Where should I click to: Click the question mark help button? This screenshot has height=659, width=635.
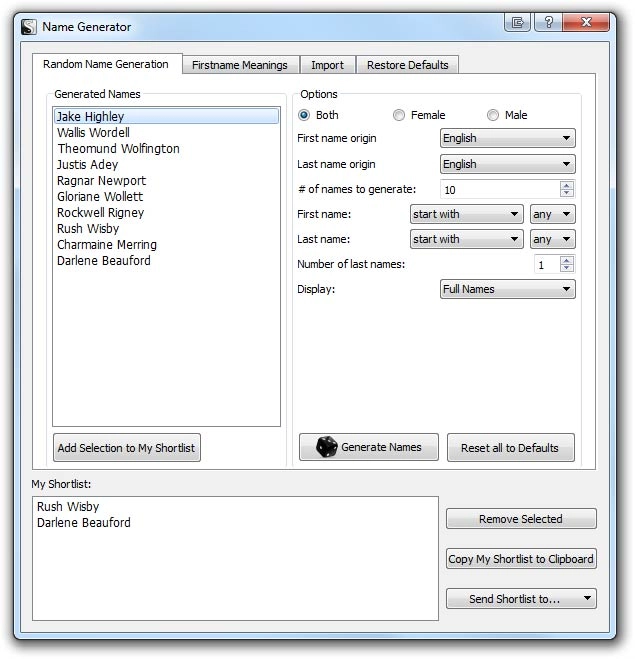(548, 22)
